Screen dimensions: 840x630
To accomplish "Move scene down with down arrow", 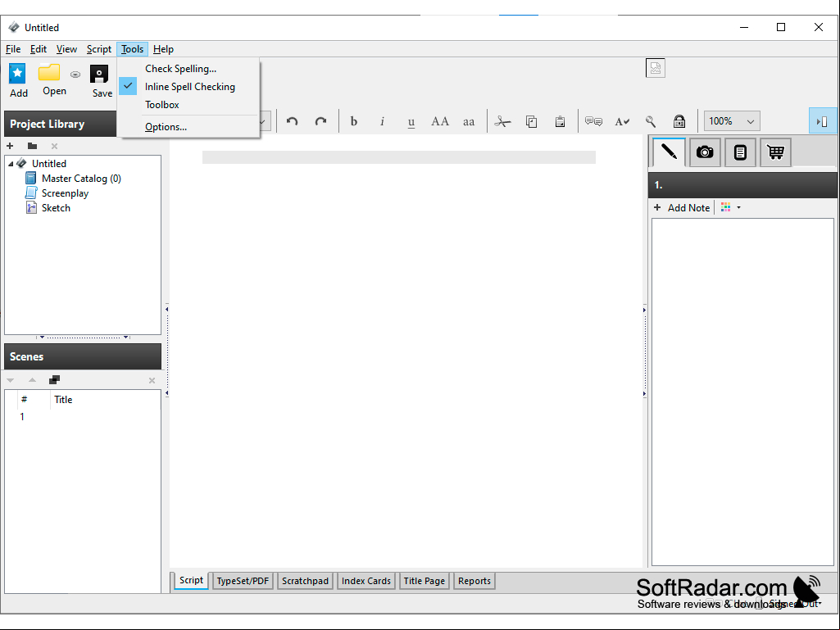I will pos(10,380).
